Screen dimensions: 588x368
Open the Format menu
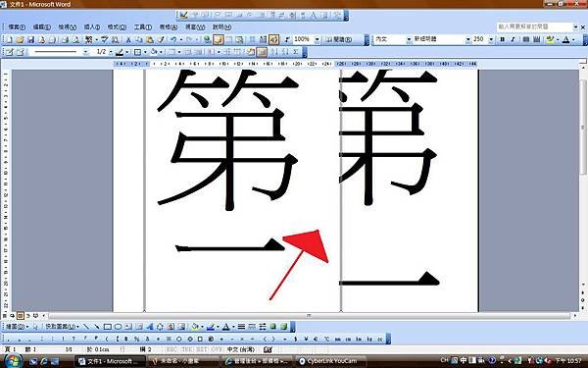(117, 27)
